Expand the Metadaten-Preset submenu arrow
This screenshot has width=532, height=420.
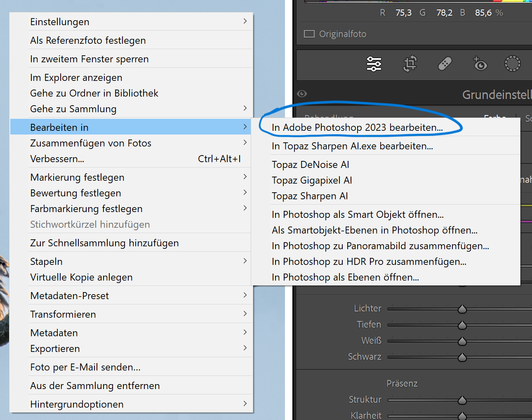click(245, 295)
